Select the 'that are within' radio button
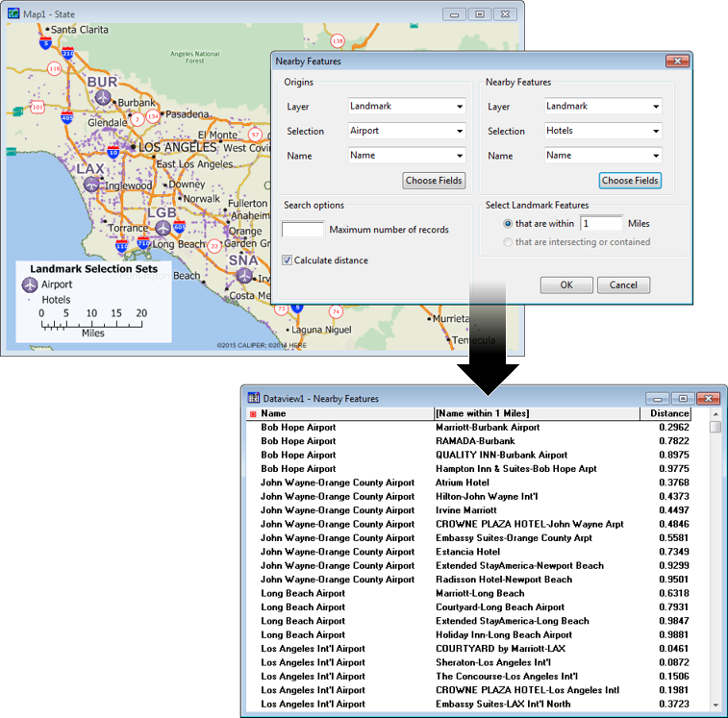 point(508,223)
